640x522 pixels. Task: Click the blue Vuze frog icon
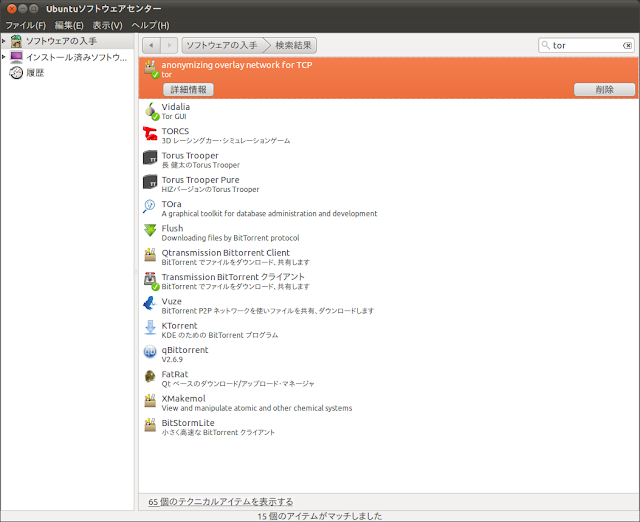click(x=150, y=304)
